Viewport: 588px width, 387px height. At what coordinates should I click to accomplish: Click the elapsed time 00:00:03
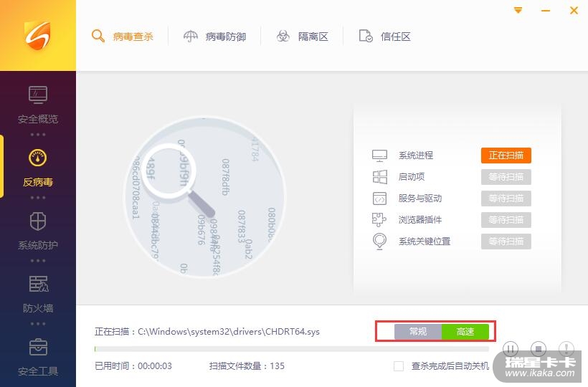point(154,366)
